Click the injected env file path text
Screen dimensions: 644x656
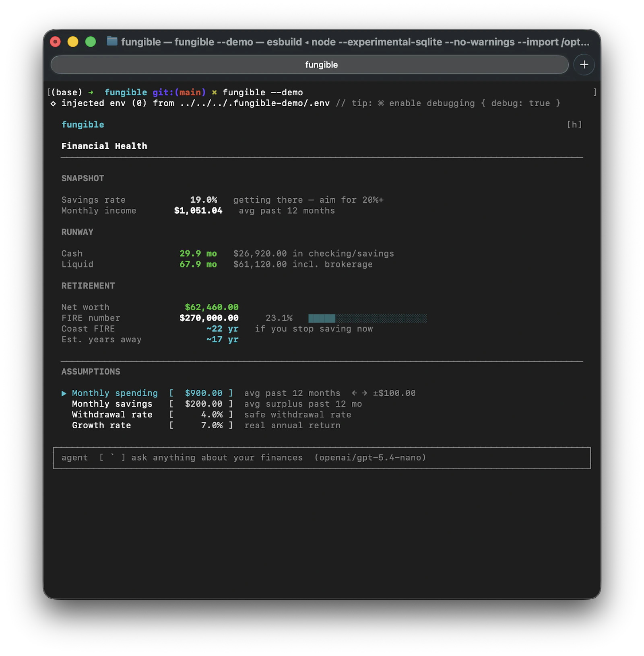(x=255, y=103)
